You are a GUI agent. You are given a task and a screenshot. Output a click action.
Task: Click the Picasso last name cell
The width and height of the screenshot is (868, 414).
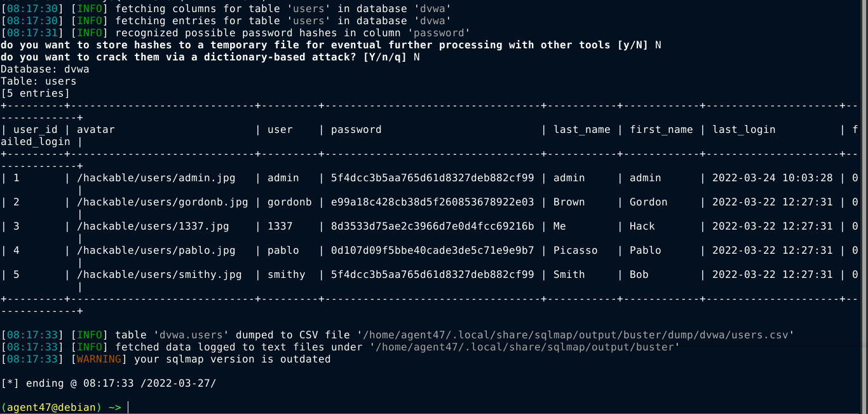(x=575, y=251)
